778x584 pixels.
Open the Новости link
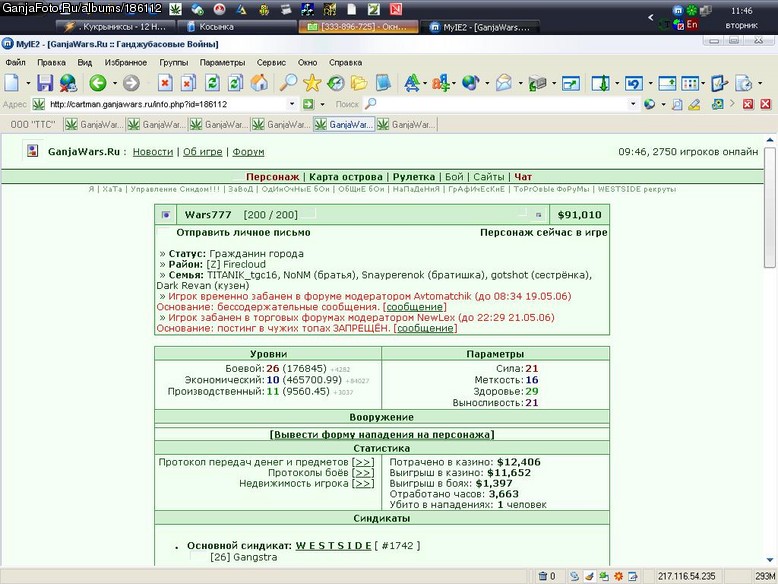click(x=153, y=152)
